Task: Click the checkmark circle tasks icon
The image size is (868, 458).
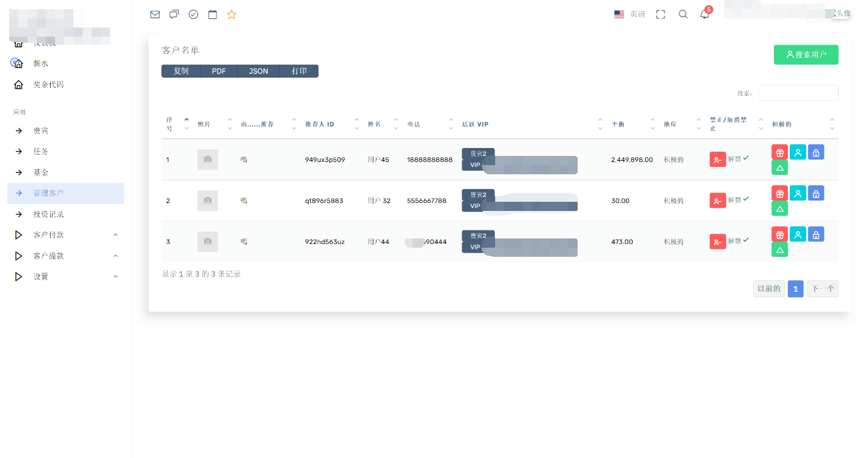Action: pyautogui.click(x=193, y=15)
